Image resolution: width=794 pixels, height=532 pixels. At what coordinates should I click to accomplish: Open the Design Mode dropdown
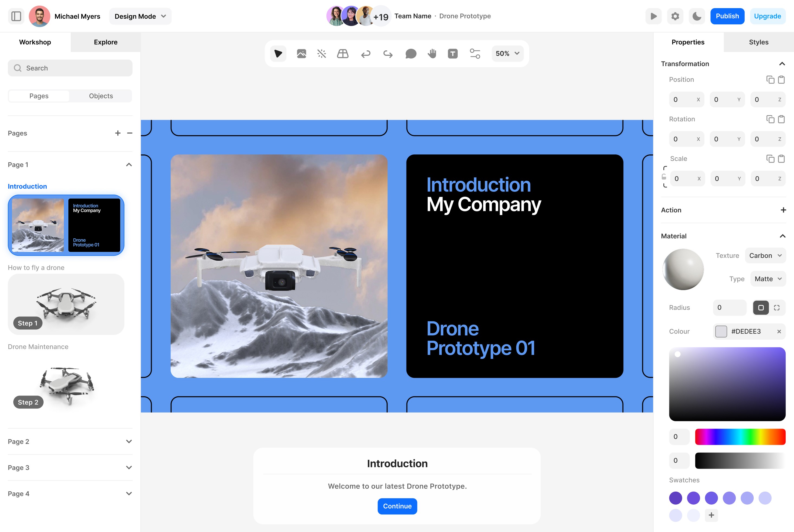tap(140, 16)
